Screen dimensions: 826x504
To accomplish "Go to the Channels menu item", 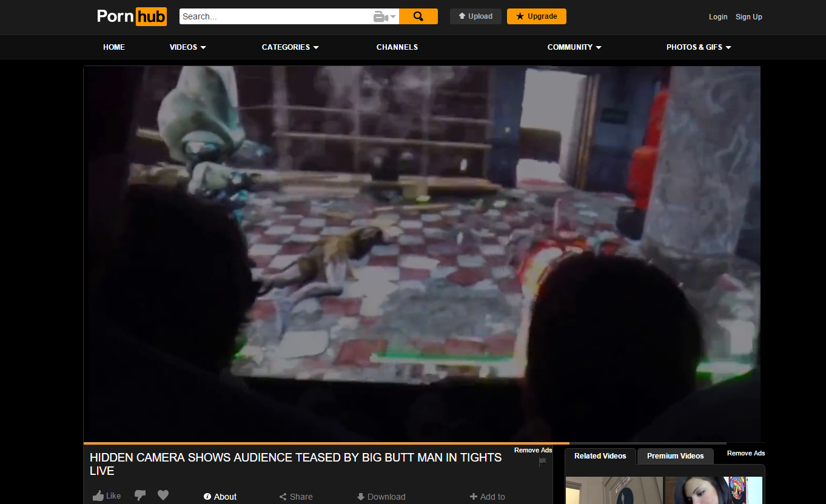I will [x=397, y=47].
